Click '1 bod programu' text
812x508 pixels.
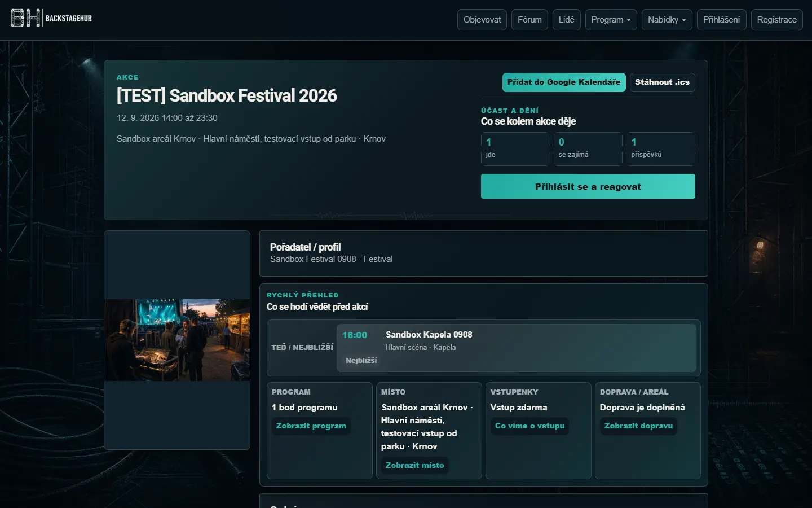pyautogui.click(x=304, y=408)
